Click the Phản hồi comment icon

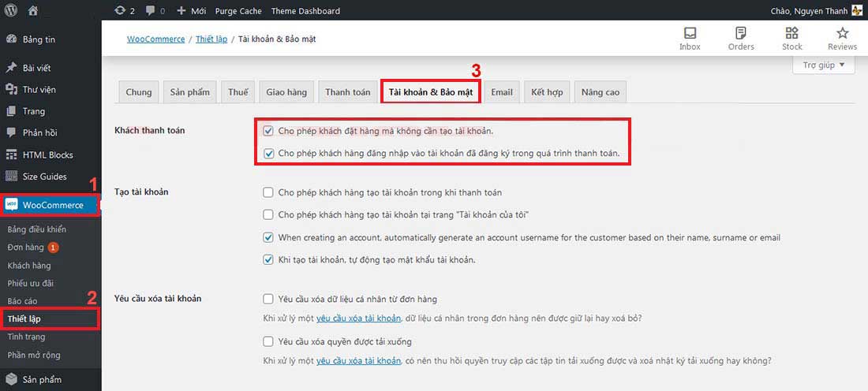11,132
